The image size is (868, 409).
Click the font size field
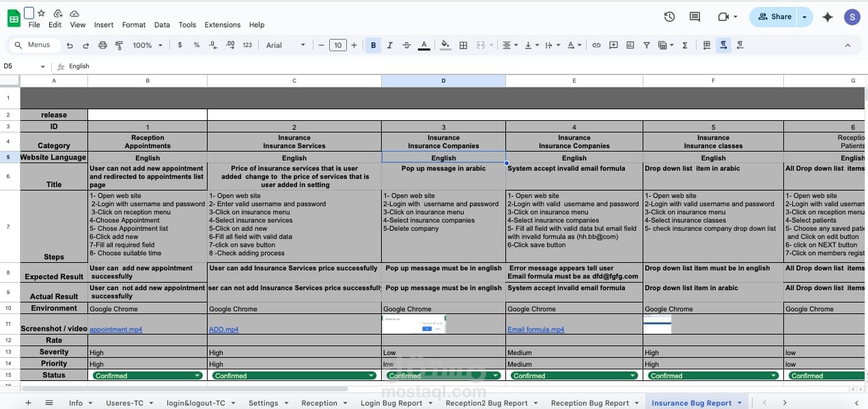[x=337, y=45]
